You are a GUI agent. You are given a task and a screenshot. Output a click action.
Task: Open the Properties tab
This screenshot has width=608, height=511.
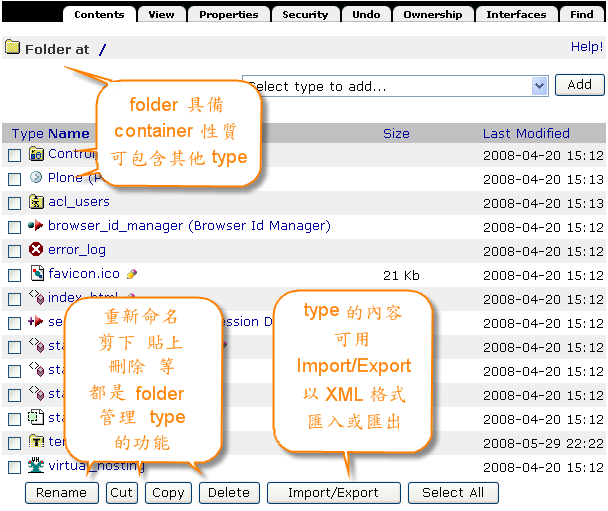click(x=228, y=14)
